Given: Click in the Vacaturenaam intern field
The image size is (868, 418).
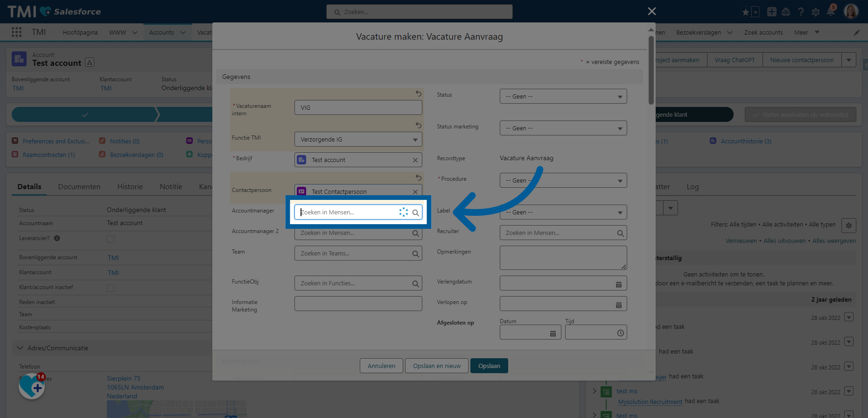Looking at the screenshot, I should click(x=358, y=107).
